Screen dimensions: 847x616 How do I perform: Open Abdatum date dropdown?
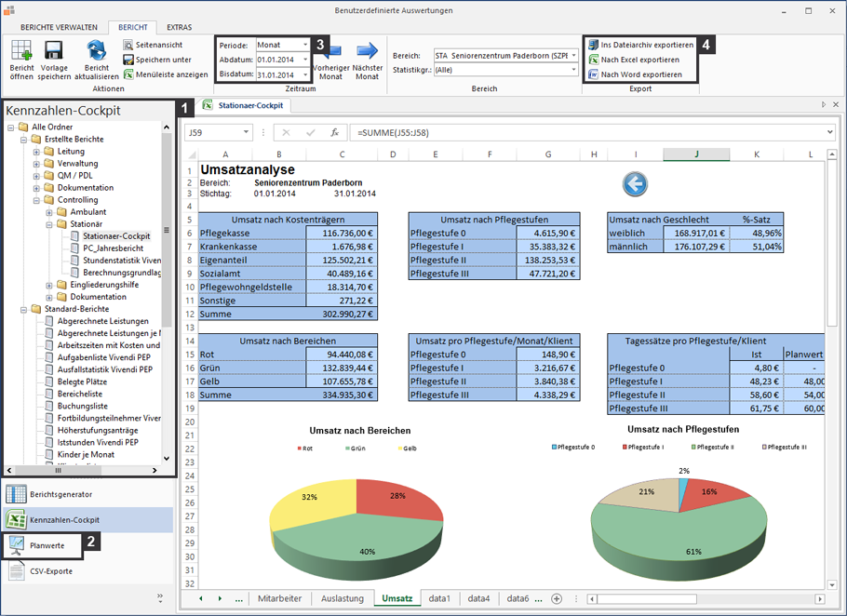point(305,60)
